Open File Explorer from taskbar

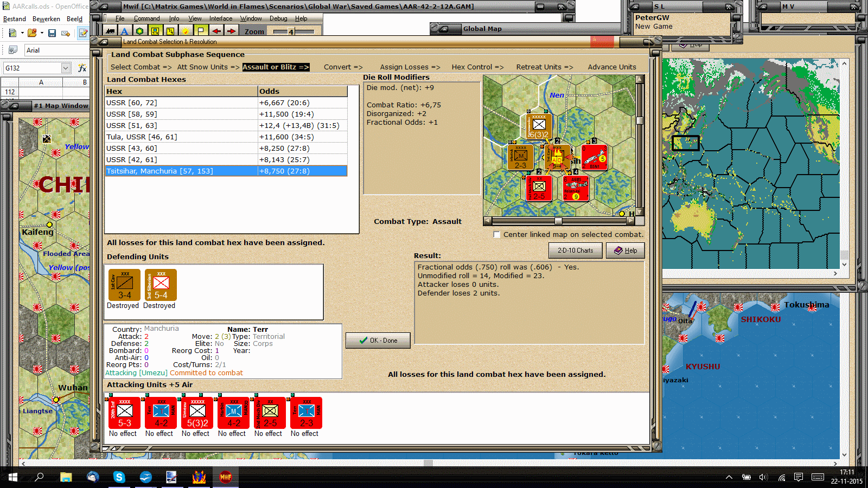(x=66, y=477)
